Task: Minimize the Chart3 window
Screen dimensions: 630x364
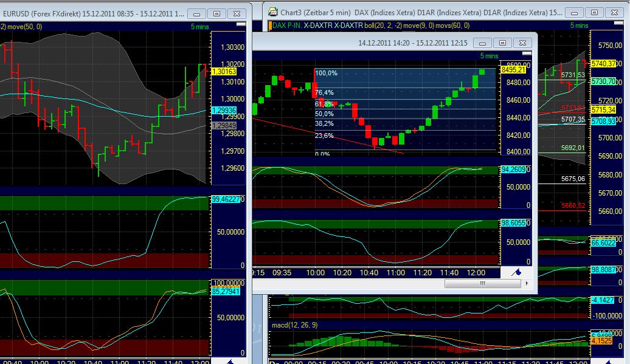Action: click(x=574, y=12)
